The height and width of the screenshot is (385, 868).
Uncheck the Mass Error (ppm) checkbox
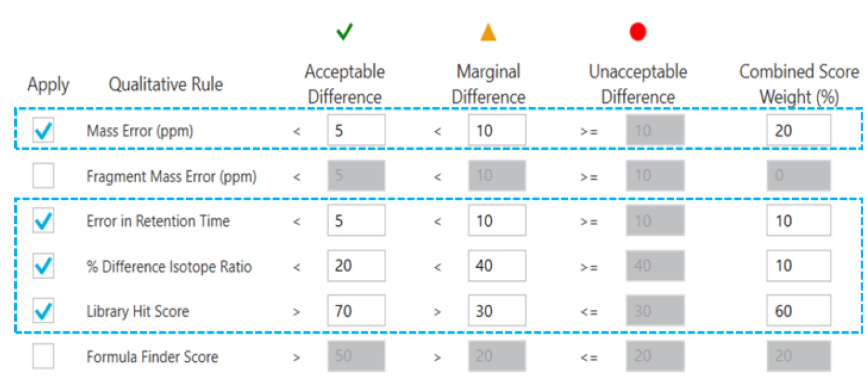click(x=43, y=131)
